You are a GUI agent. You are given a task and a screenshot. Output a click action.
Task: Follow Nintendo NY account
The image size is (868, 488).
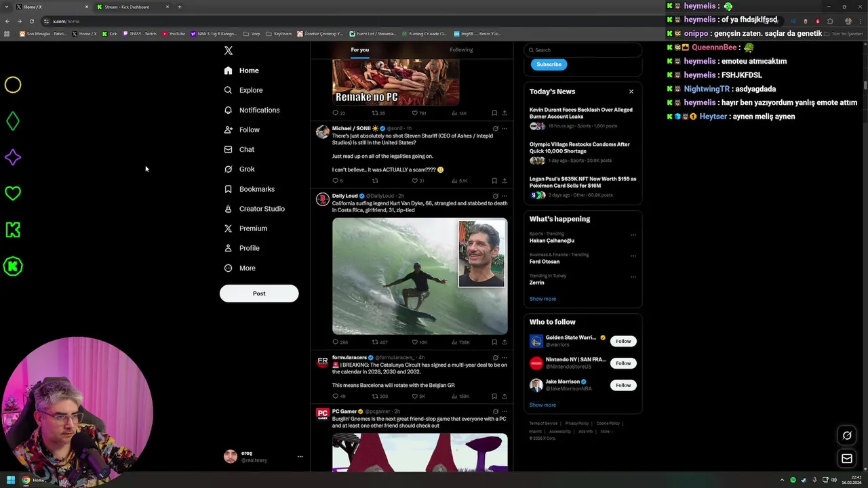[x=623, y=363]
